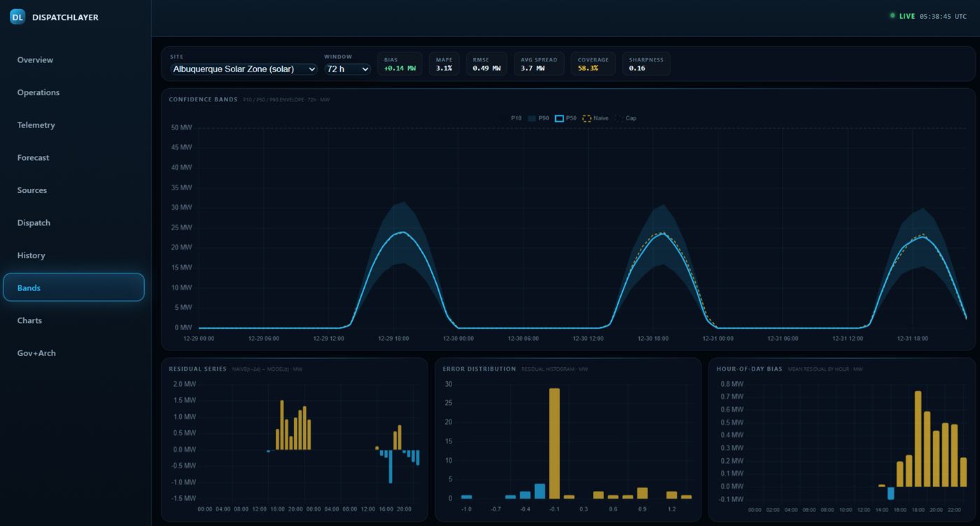Click the LIVE indicator label

907,16
